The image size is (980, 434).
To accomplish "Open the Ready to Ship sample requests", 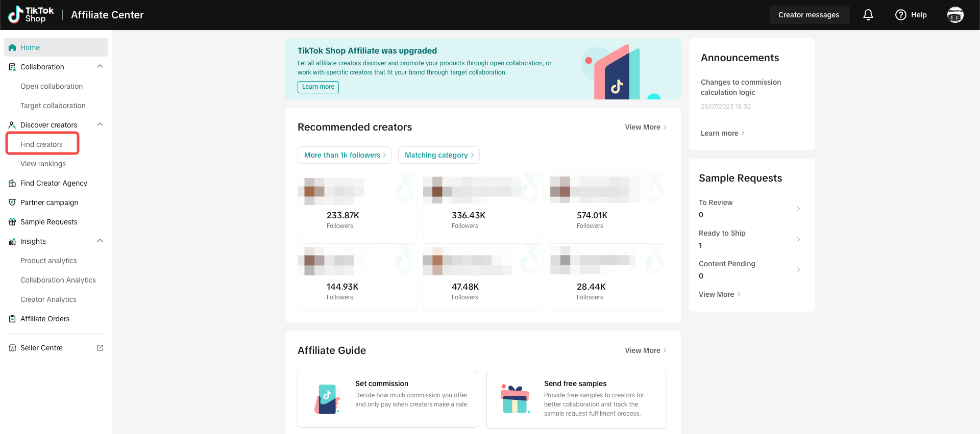I will [749, 239].
